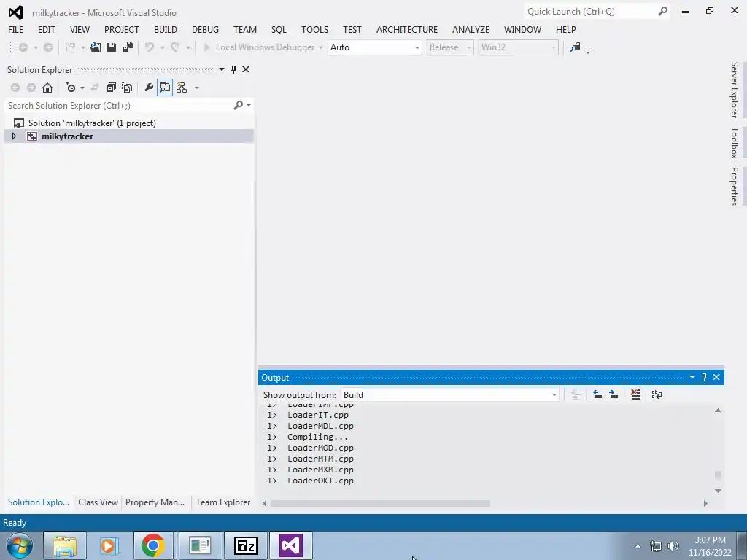Click the View Class Diagram icon
The height and width of the screenshot is (560, 747).
point(182,87)
